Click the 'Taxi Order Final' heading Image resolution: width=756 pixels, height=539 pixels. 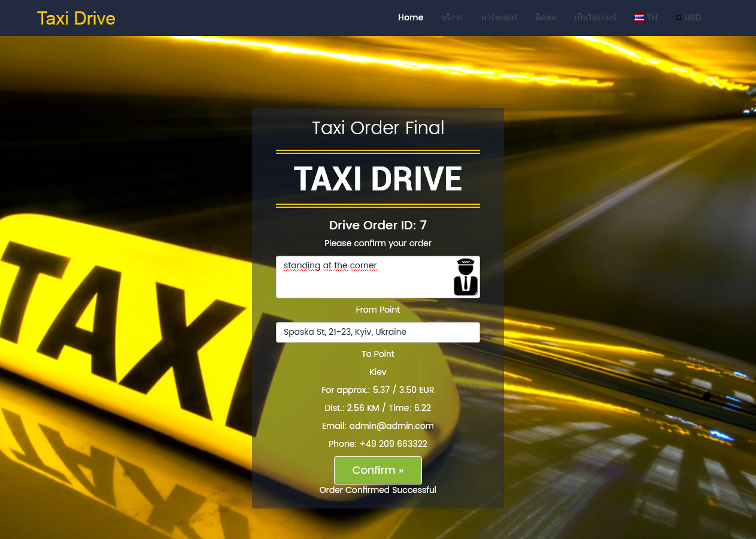378,128
